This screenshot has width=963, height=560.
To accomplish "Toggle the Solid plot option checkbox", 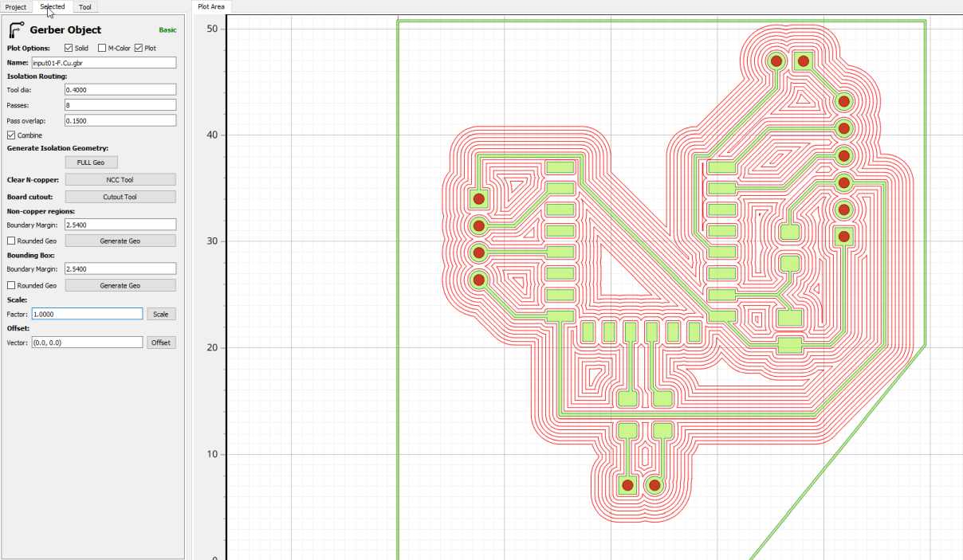I will (69, 49).
